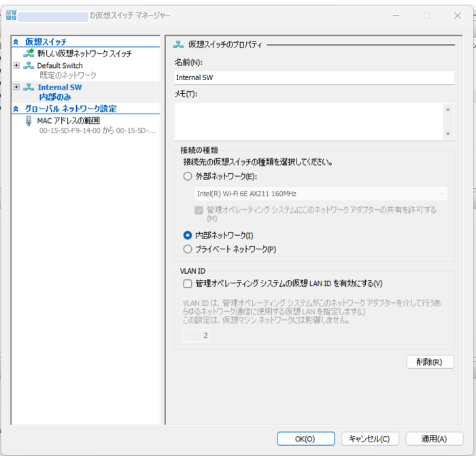Collapse the グローバル ネットワーク設定 section chevron
The image size is (476, 462).
click(x=16, y=109)
